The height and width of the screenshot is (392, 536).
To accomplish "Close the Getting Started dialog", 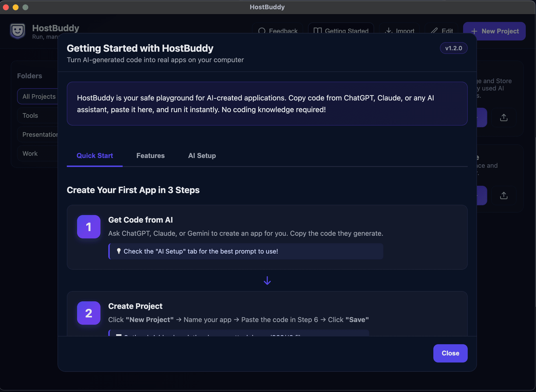I will pyautogui.click(x=450, y=353).
